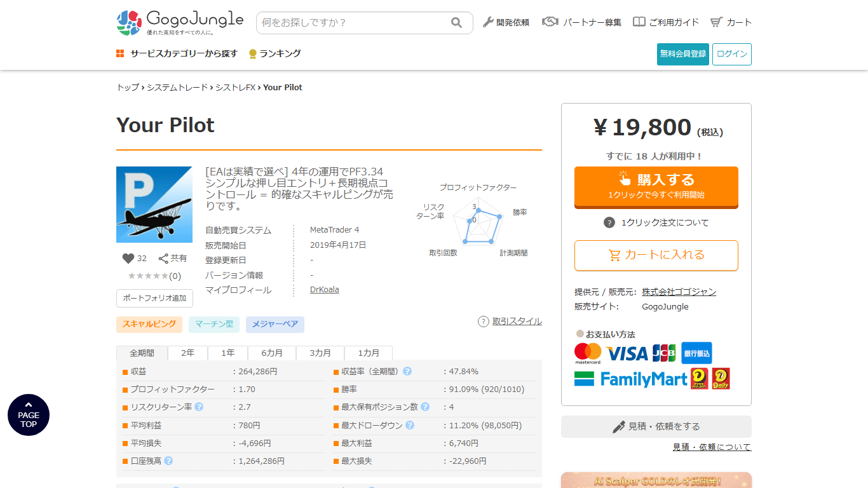Select the 6カ月 tab

(x=272, y=353)
